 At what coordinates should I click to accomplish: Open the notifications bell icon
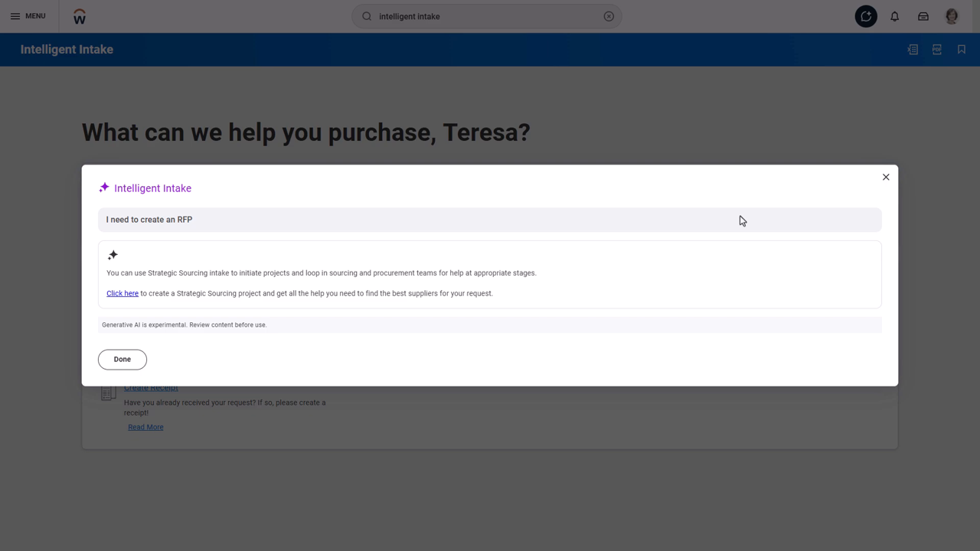coord(894,16)
